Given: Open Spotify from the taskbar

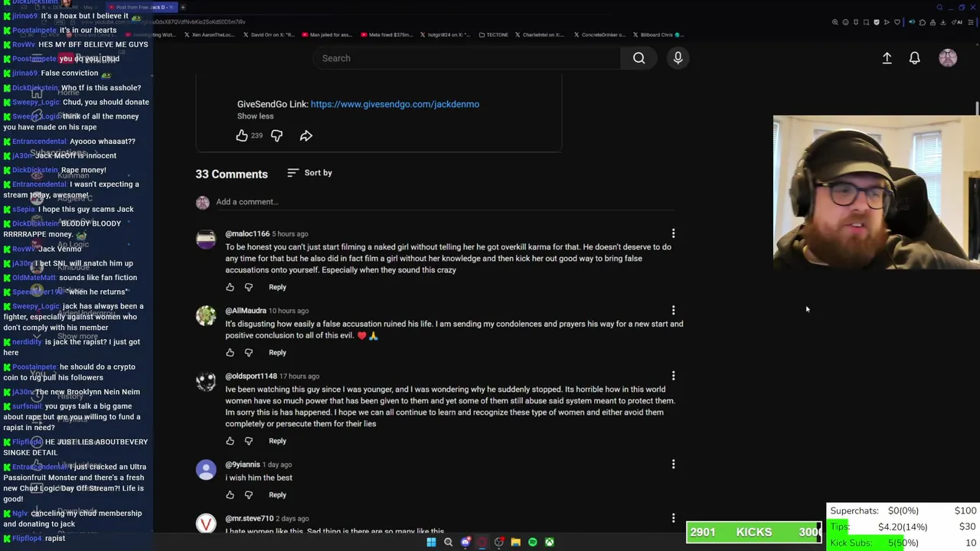Looking at the screenshot, I should click(532, 542).
